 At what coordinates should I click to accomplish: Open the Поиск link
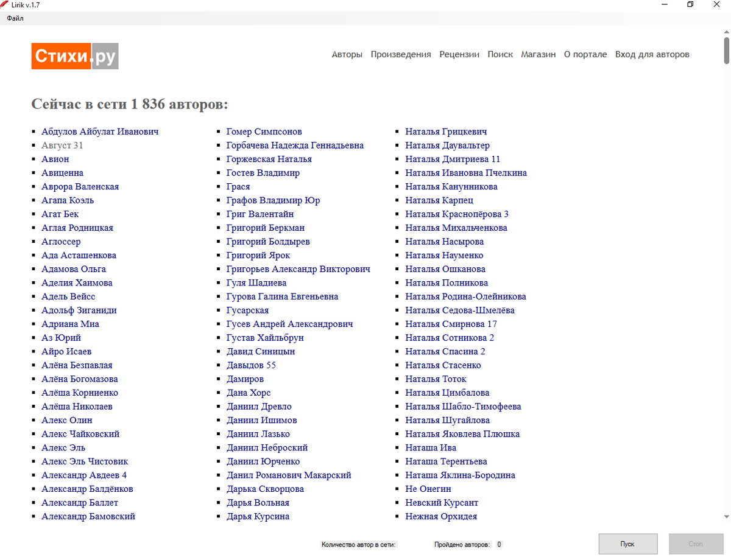click(500, 54)
